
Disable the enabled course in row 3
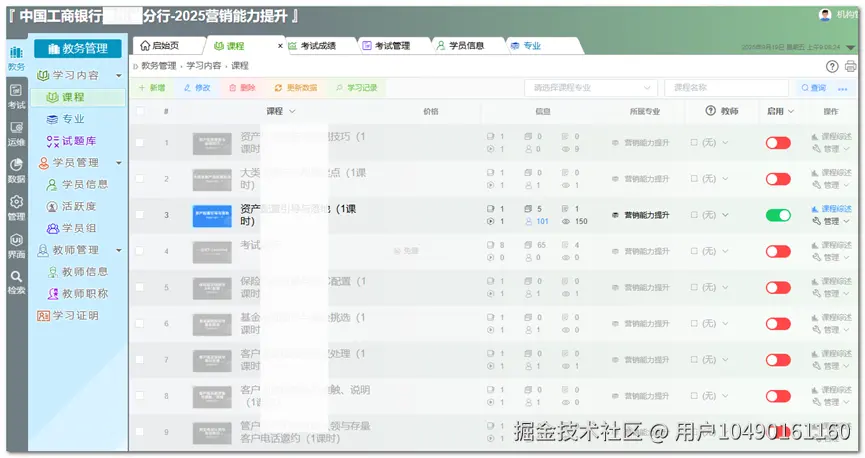point(778,215)
